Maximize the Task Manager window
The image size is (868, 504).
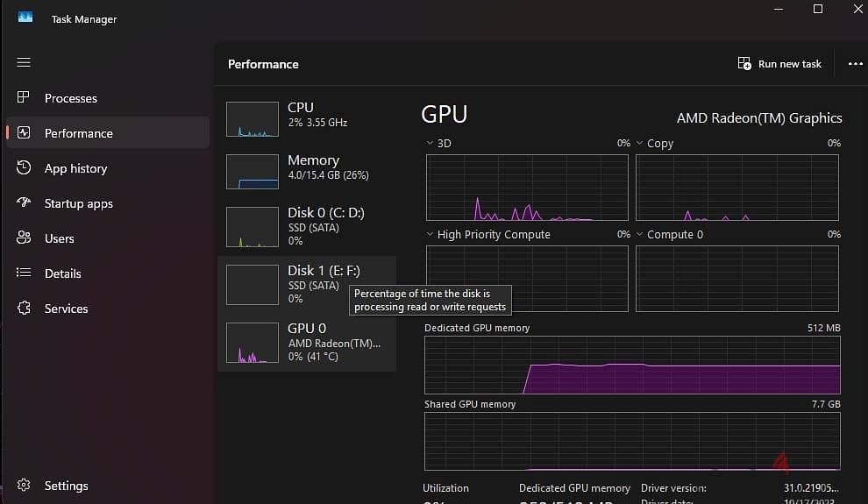pos(818,9)
